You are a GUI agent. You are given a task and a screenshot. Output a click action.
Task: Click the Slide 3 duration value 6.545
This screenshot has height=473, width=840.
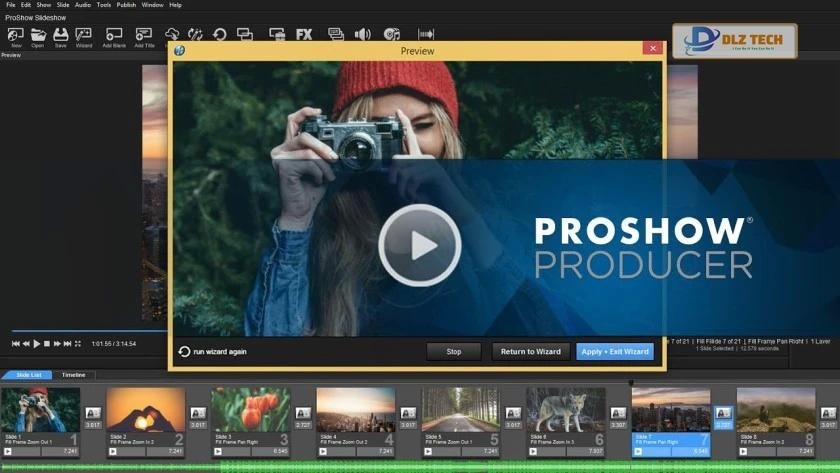281,452
